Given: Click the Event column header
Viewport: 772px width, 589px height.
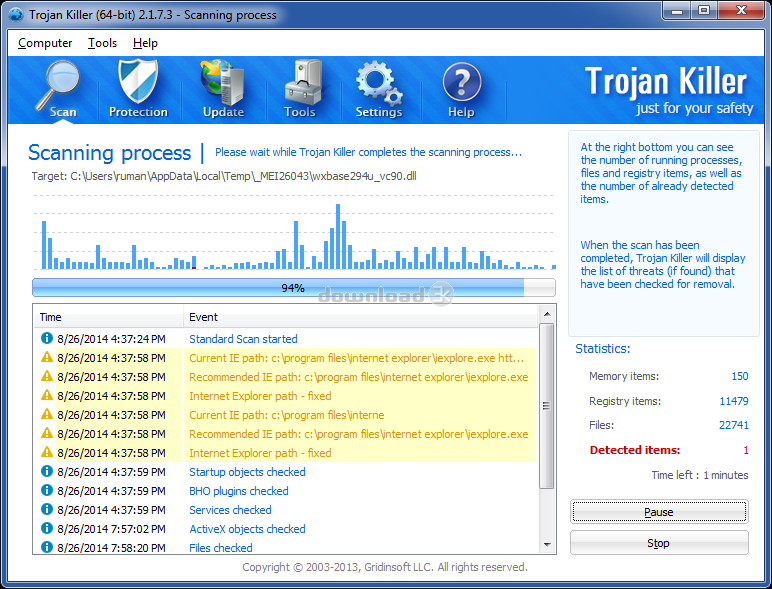Looking at the screenshot, I should [x=360, y=317].
